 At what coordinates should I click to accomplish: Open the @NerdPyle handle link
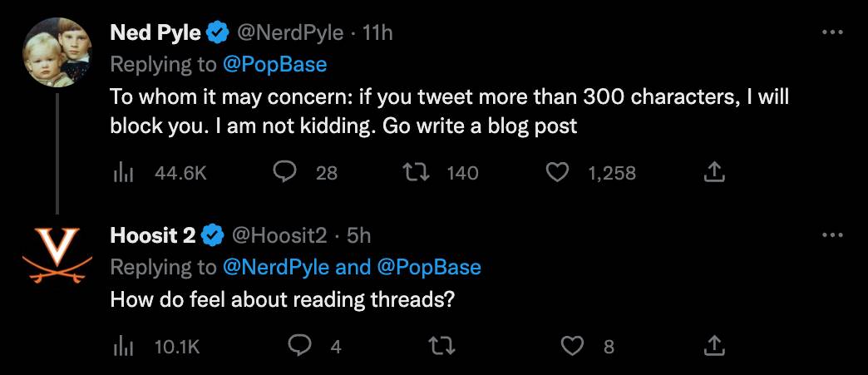point(290,32)
